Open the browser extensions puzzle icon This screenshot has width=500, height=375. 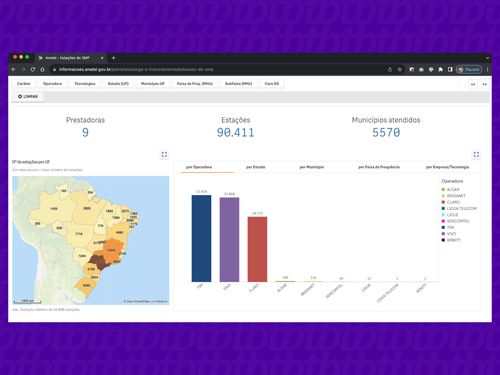440,69
